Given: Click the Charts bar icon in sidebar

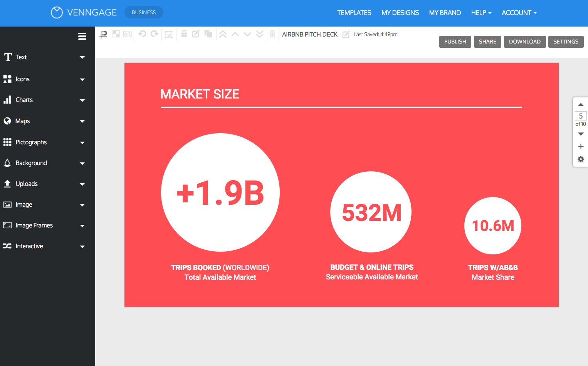Looking at the screenshot, I should pyautogui.click(x=7, y=100).
